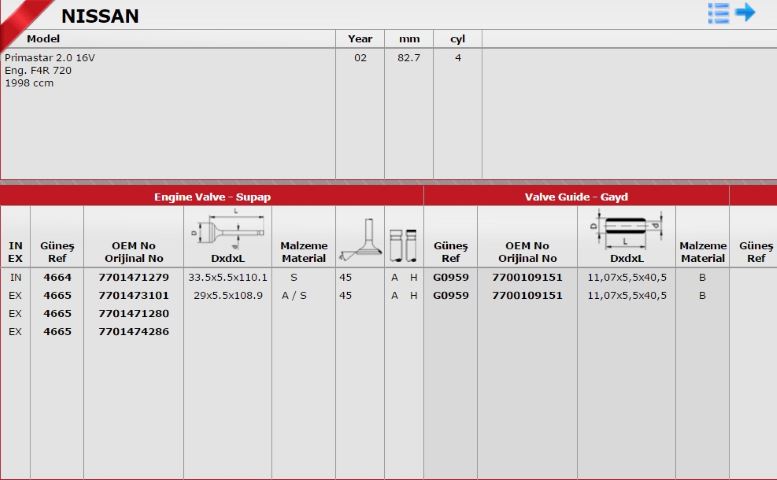
Task: Select guide OEM 7700109151 in EX row
Action: [527, 295]
